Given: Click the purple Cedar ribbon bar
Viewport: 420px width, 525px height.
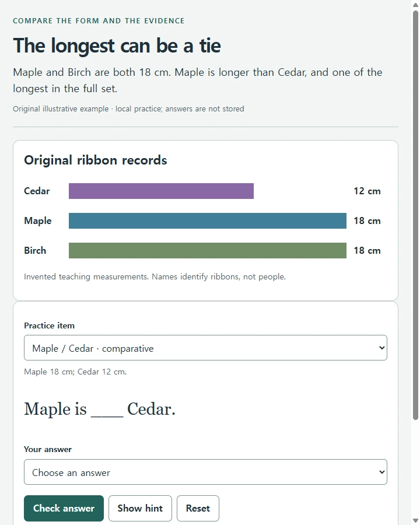Looking at the screenshot, I should coord(161,191).
